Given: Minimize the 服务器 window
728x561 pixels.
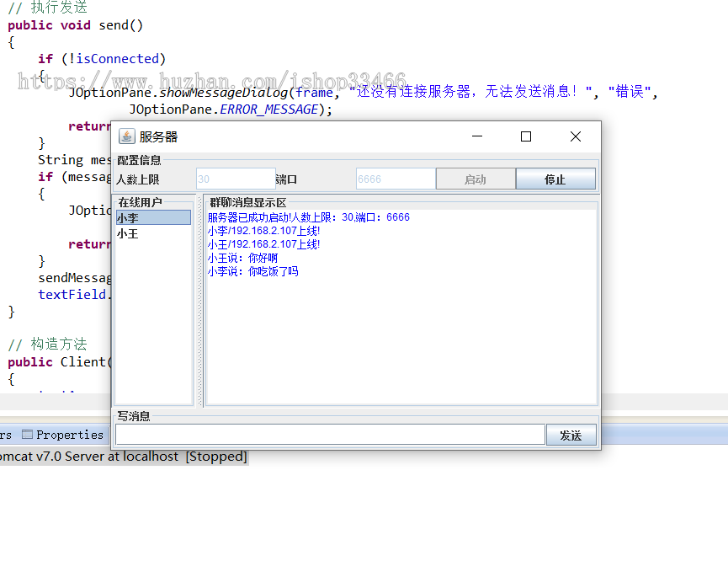Looking at the screenshot, I should [477, 136].
